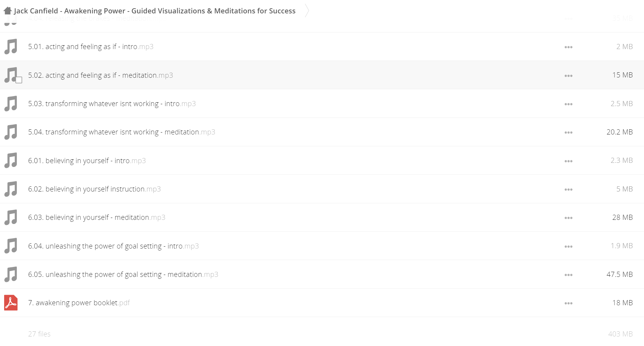The image size is (644, 346).
Task: Open 7. awakening power booklet.pdf
Action: click(79, 303)
